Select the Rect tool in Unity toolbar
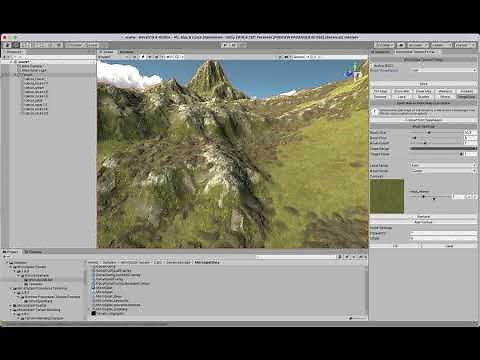 click(x=42, y=45)
